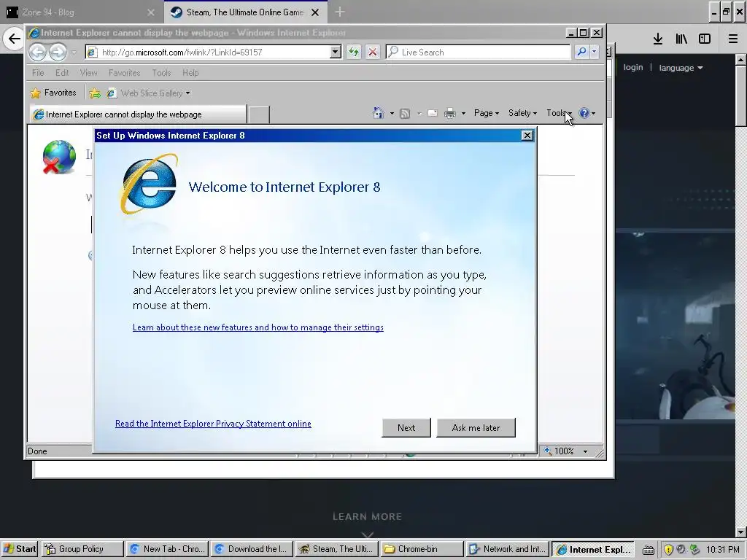Click the Firefox vertical scrollbar down arrow
This screenshot has width=747, height=560.
pyautogui.click(x=741, y=532)
